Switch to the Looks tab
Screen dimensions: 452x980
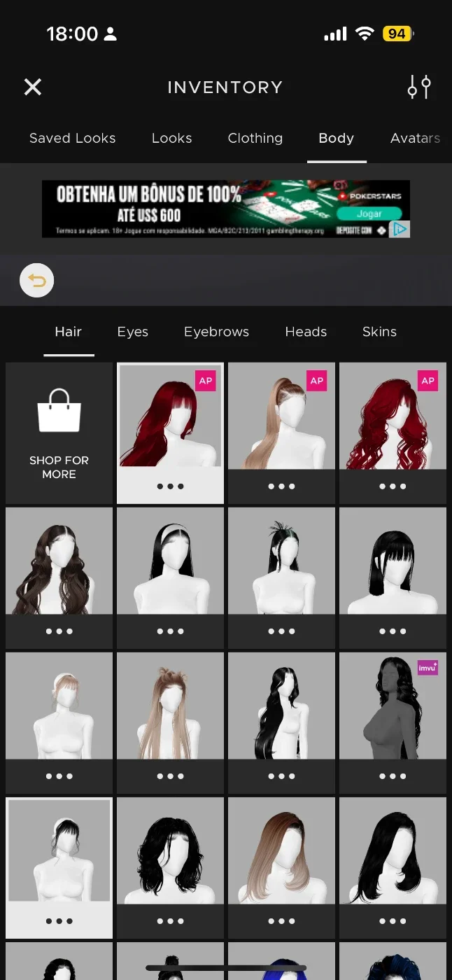[x=172, y=138]
